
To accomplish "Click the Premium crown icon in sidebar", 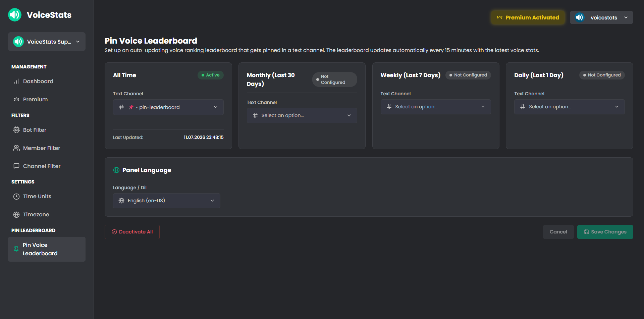I will pos(16,100).
